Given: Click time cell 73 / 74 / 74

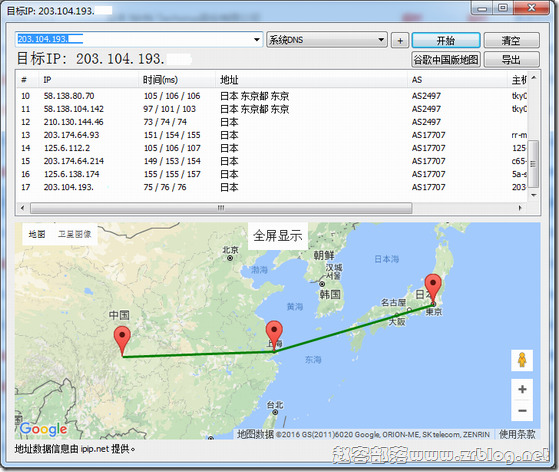Looking at the screenshot, I should (165, 122).
